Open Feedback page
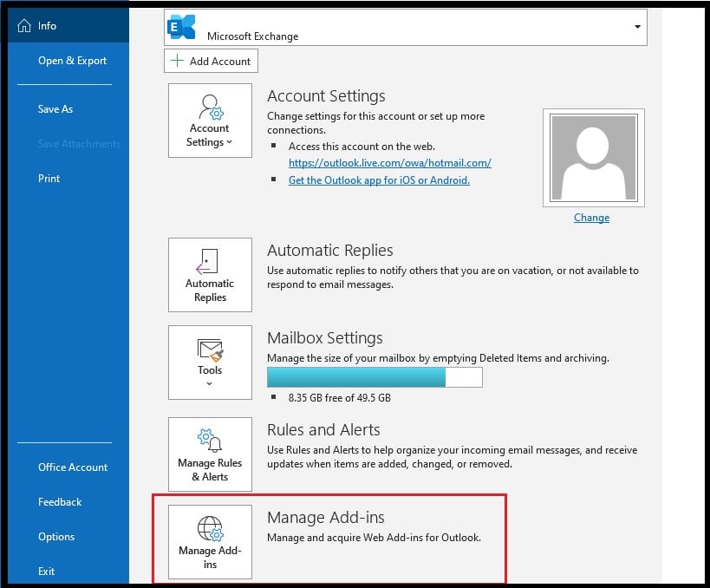Screen dimensions: 710x588 pyautogui.click(x=60, y=502)
